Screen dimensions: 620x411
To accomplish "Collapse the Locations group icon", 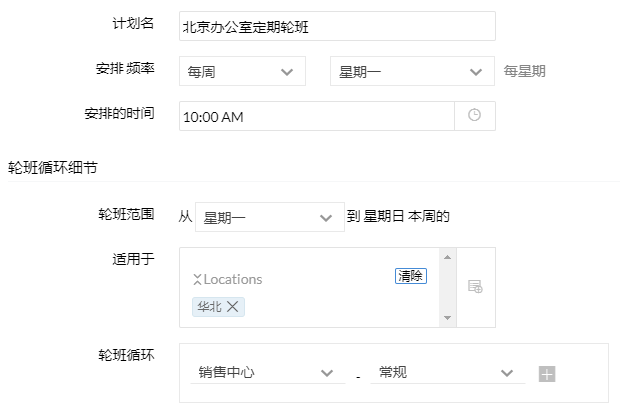I will [x=197, y=280].
